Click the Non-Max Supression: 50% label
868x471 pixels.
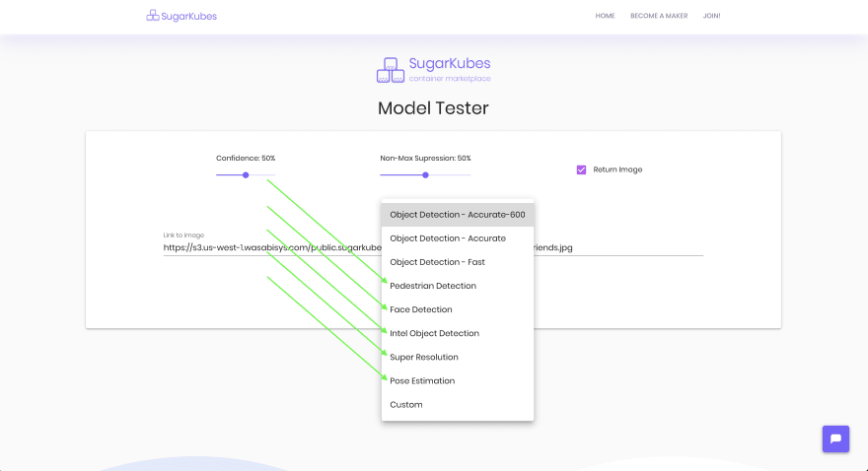tap(425, 158)
